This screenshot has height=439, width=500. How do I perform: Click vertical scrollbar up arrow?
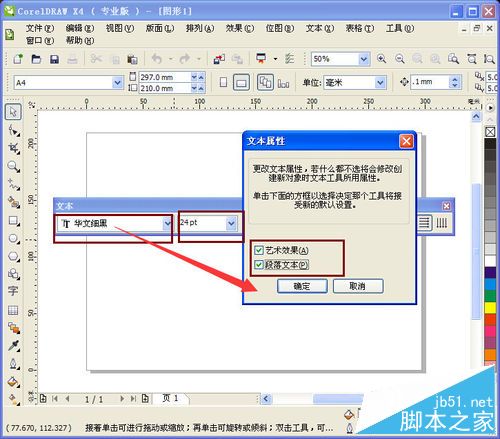(476, 116)
